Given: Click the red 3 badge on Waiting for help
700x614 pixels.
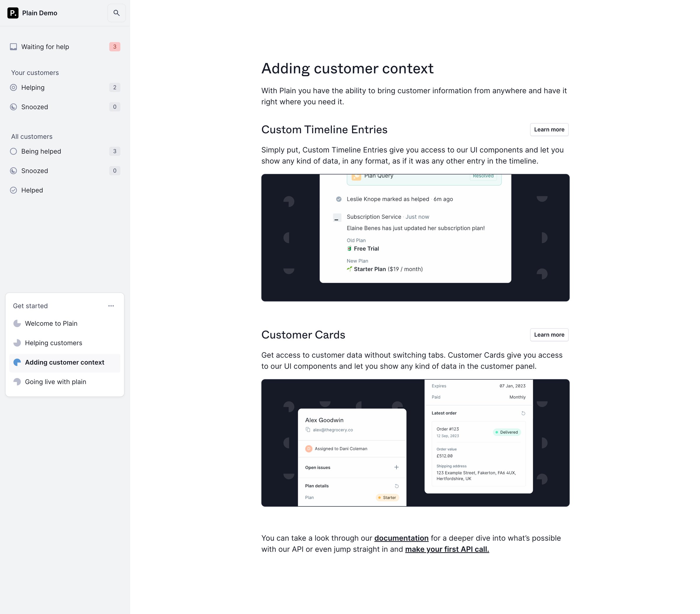Looking at the screenshot, I should tap(115, 47).
